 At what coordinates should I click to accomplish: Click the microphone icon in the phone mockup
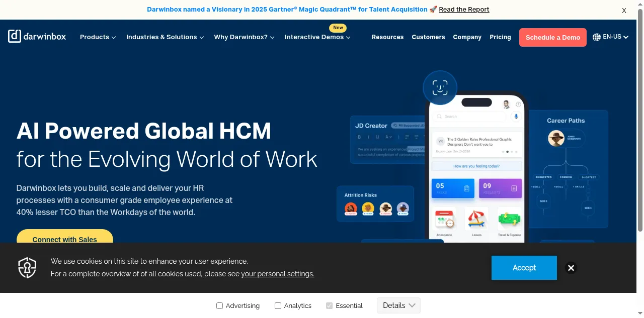516,117
